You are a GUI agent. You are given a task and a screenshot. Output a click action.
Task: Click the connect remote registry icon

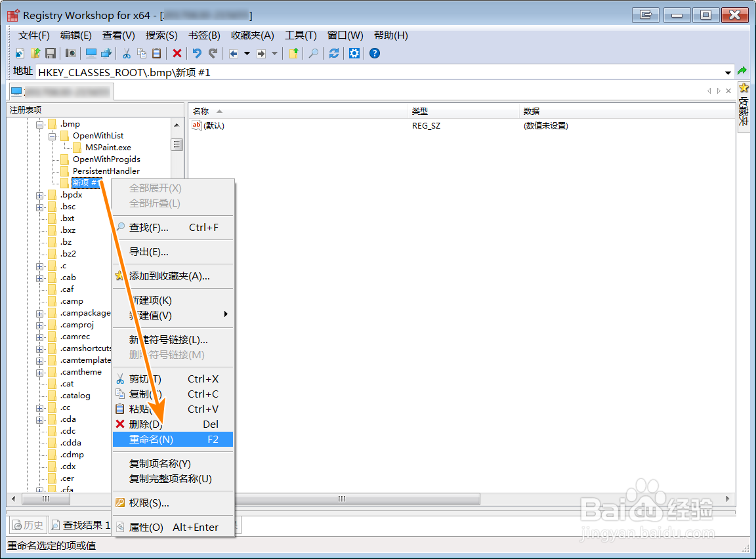(x=106, y=54)
